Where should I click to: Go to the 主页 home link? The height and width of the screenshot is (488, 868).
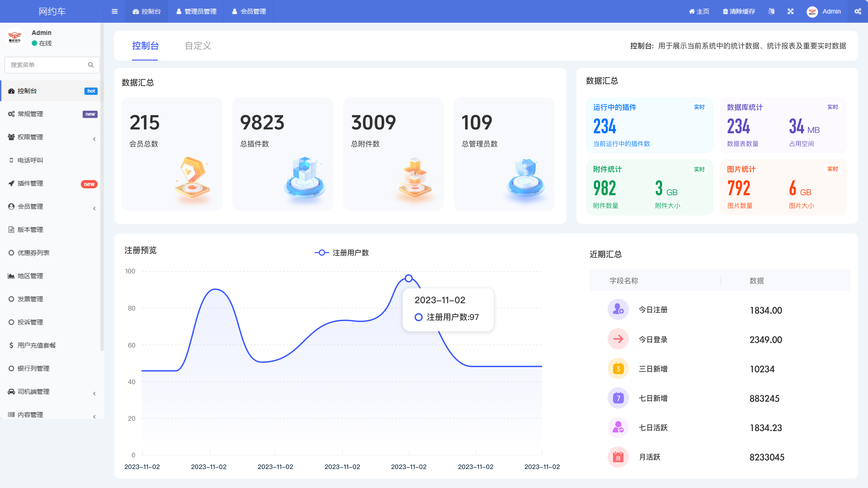click(699, 12)
